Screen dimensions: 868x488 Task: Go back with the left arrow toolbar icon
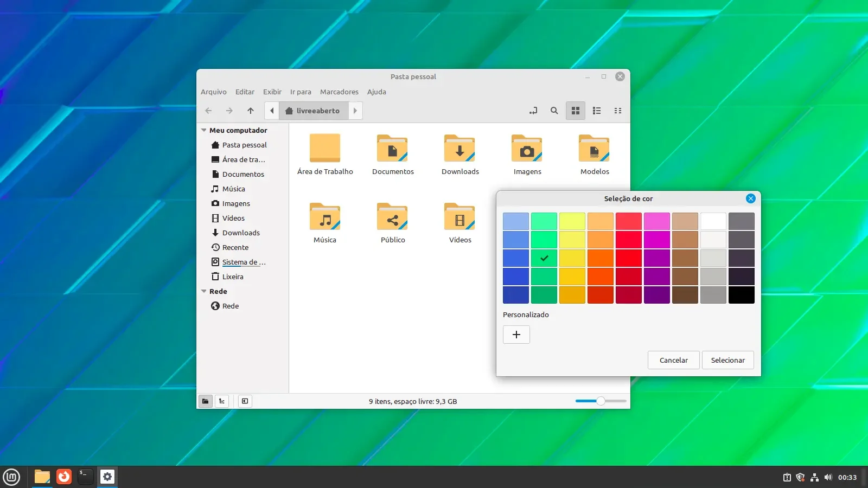[x=208, y=111]
